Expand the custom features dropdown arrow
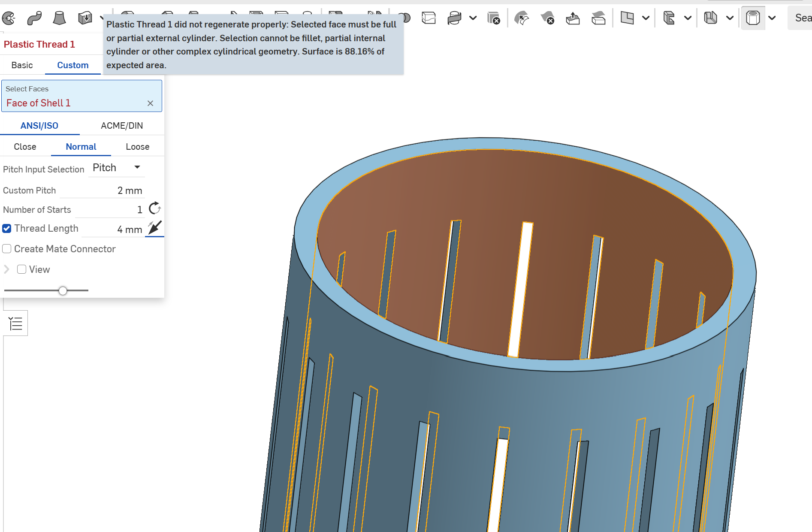812x532 pixels. tap(772, 18)
